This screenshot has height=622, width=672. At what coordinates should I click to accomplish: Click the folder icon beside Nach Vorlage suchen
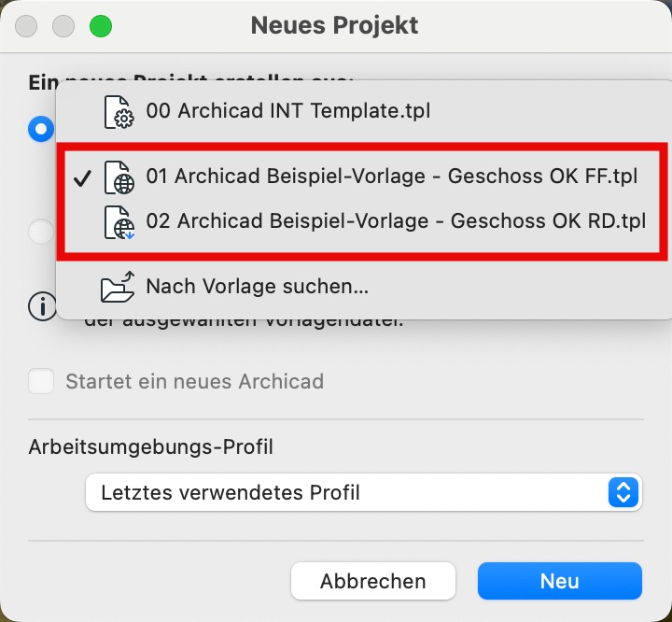tap(118, 287)
